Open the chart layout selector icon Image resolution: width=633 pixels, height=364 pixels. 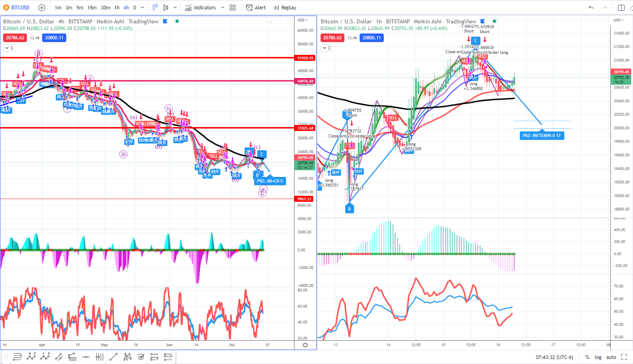point(621,8)
